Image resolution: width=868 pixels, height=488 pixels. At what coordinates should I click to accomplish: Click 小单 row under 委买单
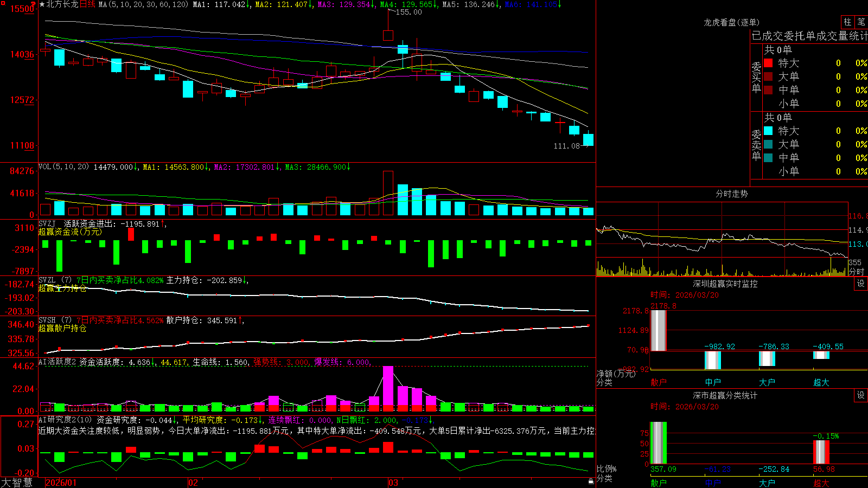[815, 104]
